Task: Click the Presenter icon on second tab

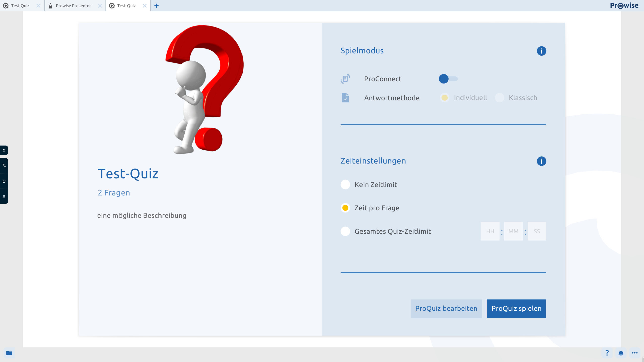Action: pos(50,6)
